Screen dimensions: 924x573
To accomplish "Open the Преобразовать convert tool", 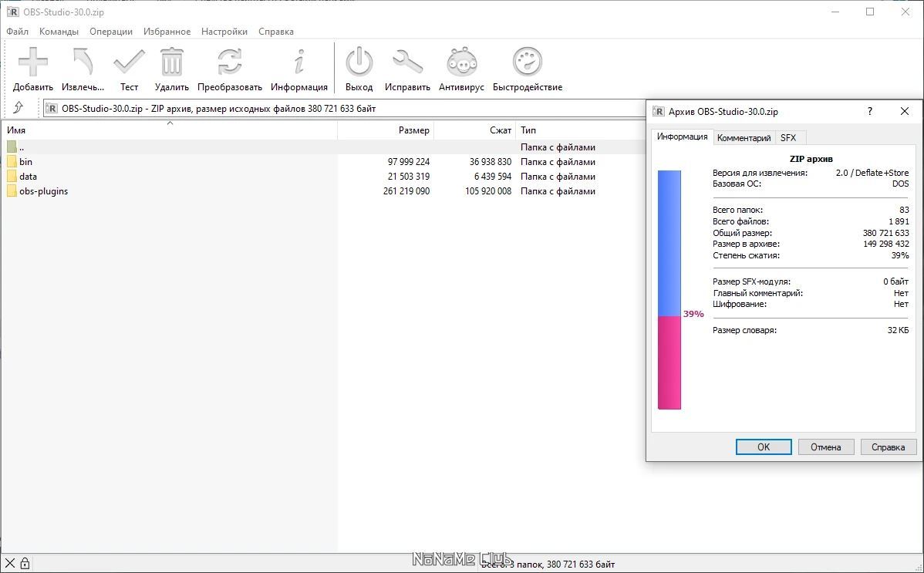I will [x=229, y=61].
